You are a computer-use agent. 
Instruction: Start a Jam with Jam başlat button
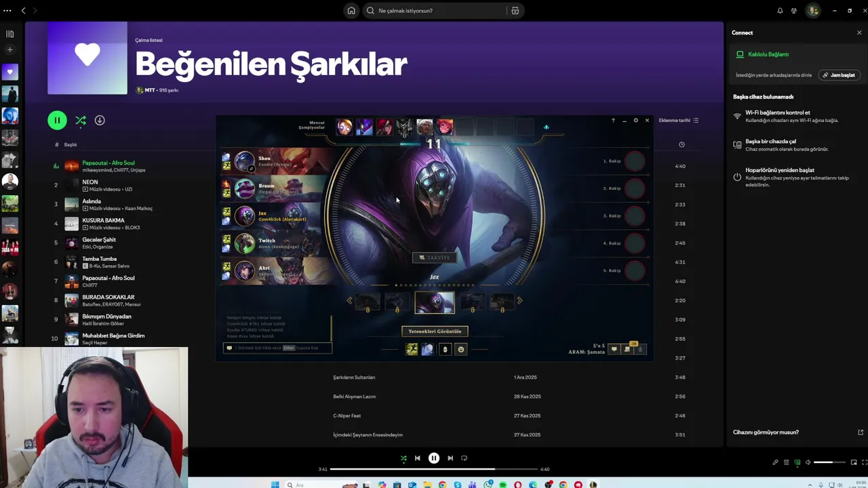(x=839, y=75)
